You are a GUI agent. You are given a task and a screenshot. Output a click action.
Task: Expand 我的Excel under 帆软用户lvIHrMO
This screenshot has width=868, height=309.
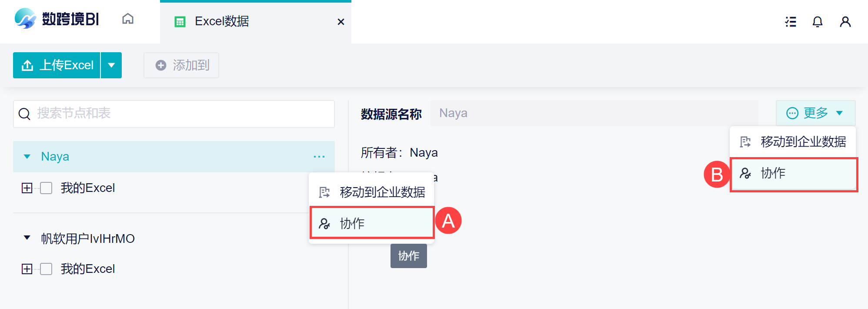click(27, 269)
